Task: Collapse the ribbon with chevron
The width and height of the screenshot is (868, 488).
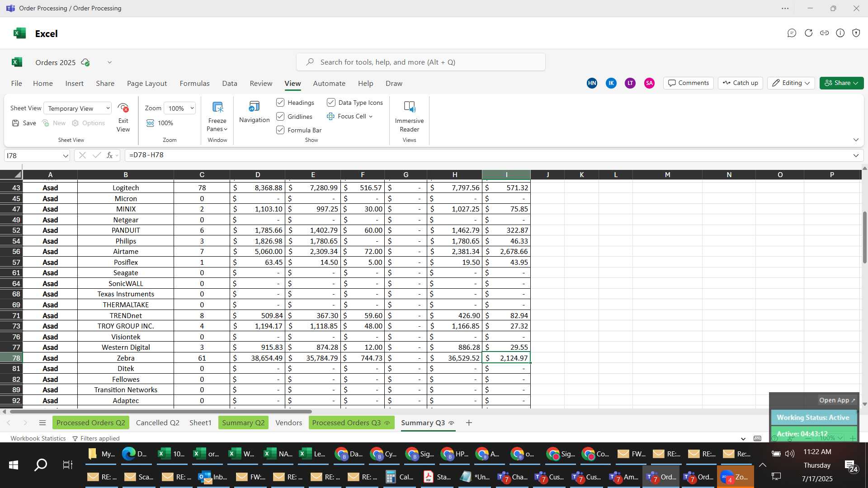Action: click(856, 140)
